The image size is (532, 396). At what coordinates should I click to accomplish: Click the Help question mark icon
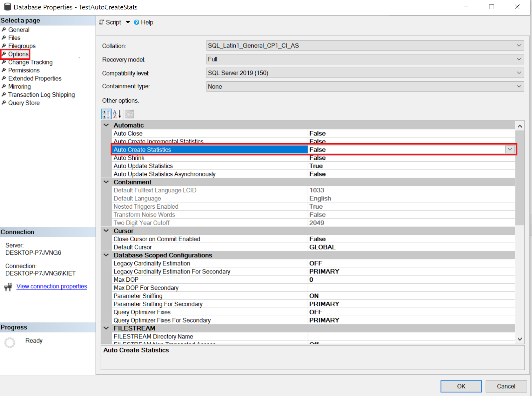[136, 22]
